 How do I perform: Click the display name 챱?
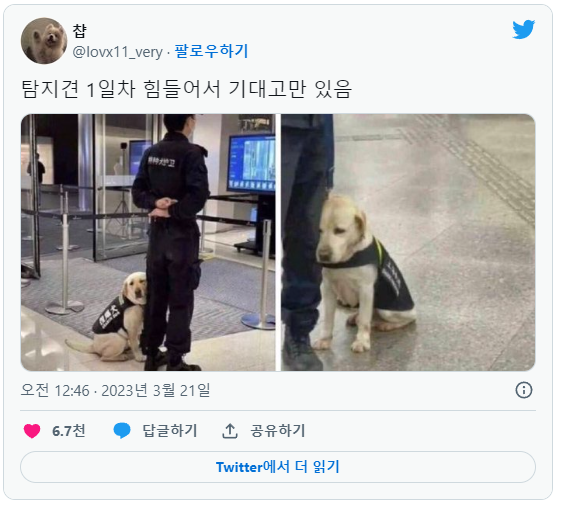(x=79, y=31)
